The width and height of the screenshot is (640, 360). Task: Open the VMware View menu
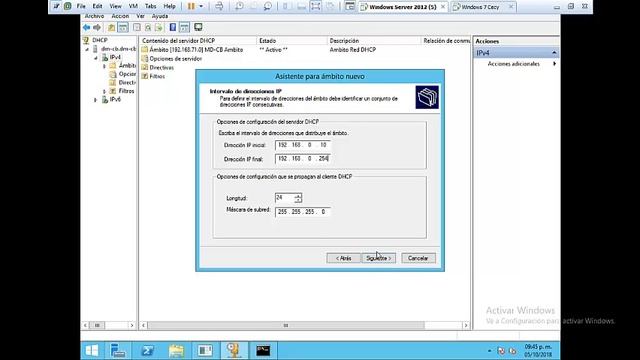click(116, 6)
